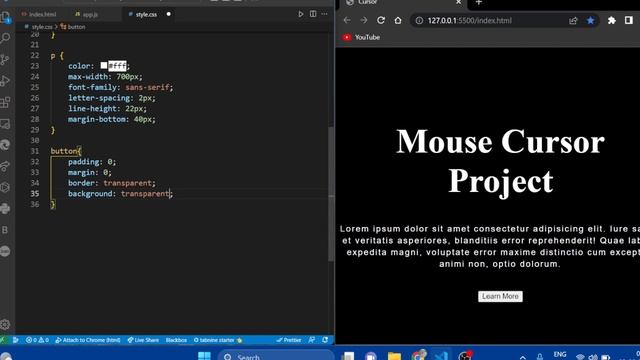Click taskbar Search box
Viewport: 640px width, 360px height.
click(276, 356)
